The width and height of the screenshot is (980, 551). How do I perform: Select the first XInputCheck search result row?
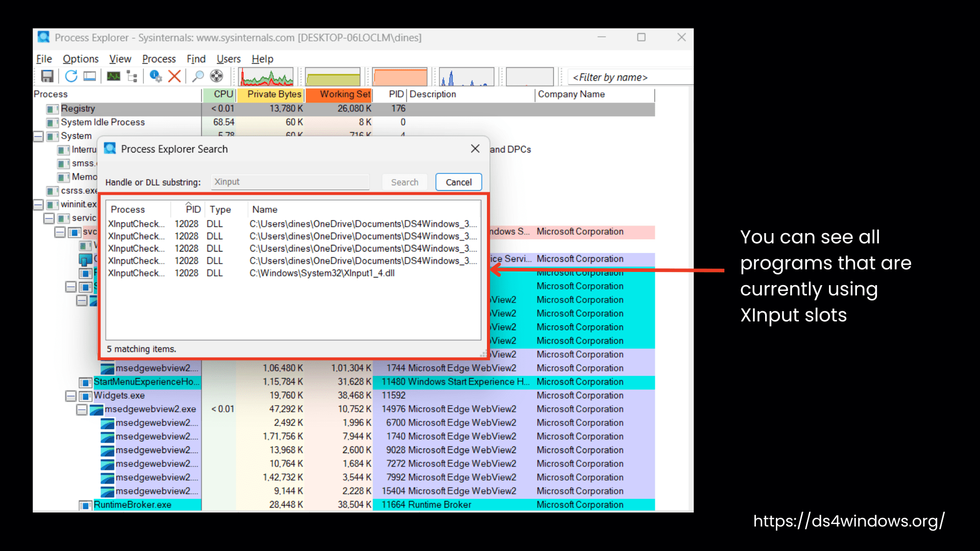(293, 224)
